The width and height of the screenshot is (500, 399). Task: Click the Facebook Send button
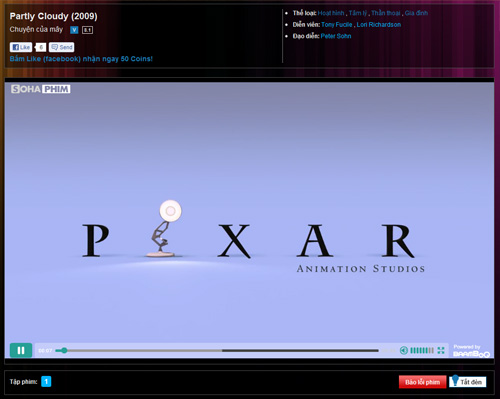[x=62, y=47]
